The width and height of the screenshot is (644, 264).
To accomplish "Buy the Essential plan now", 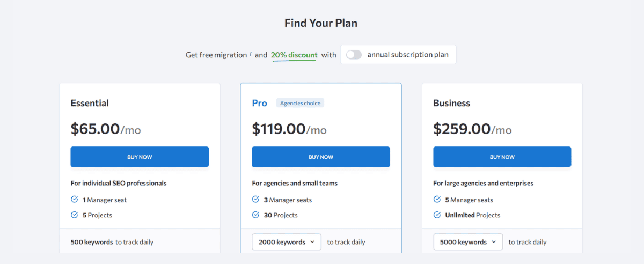I will point(140,157).
